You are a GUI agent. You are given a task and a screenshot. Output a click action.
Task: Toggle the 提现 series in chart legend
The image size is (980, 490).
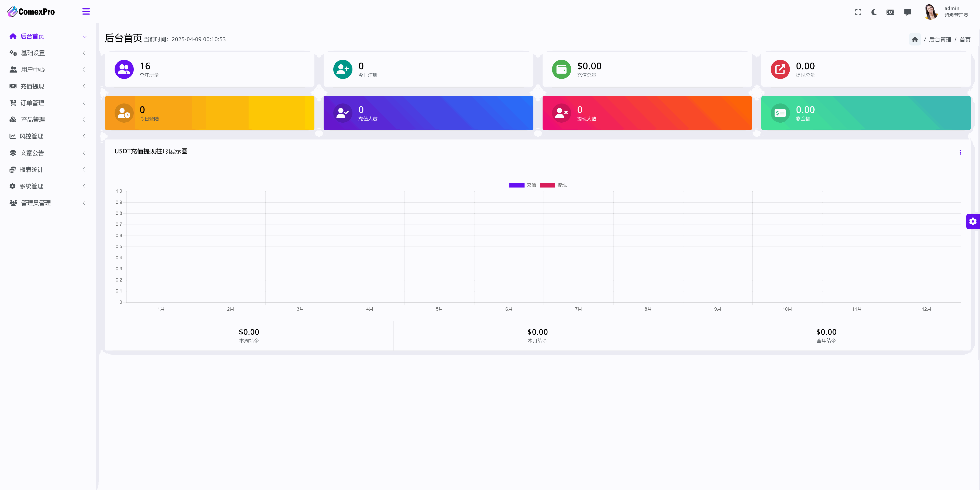(554, 185)
